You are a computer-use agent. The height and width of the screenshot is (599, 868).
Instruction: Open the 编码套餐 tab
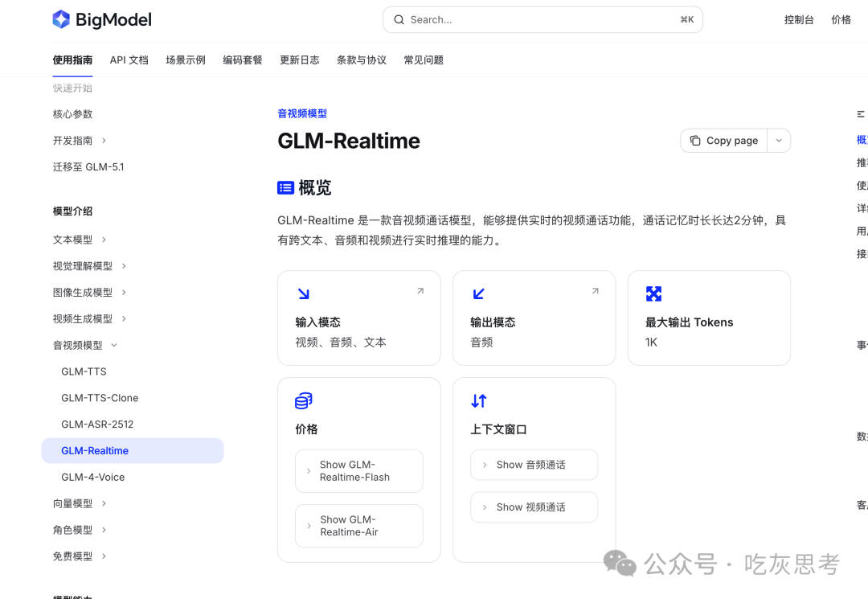(243, 59)
